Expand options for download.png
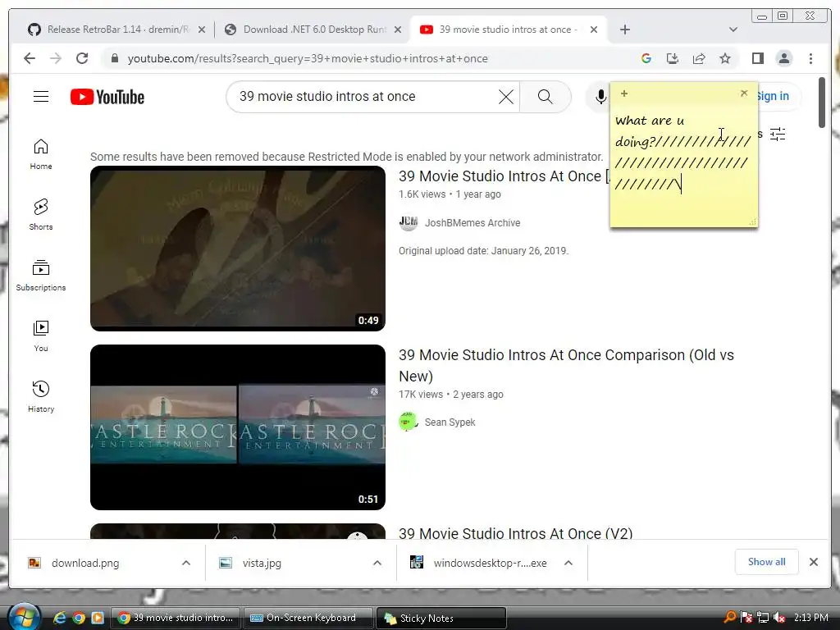Screen dimensions: 840x630 point(186,563)
